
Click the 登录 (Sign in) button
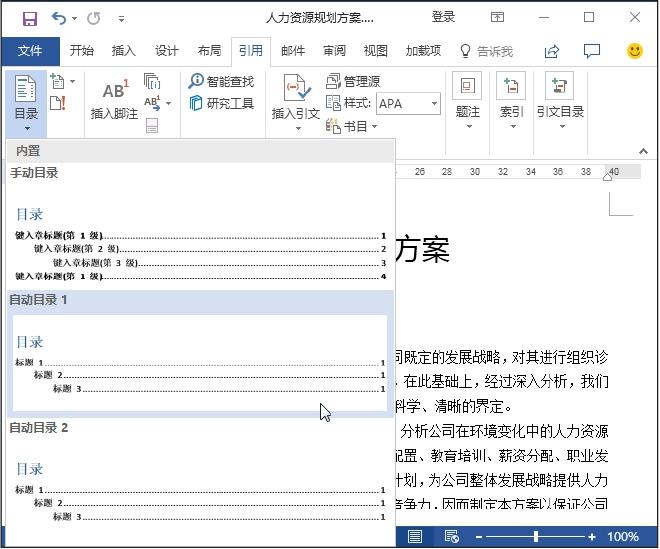[x=443, y=17]
